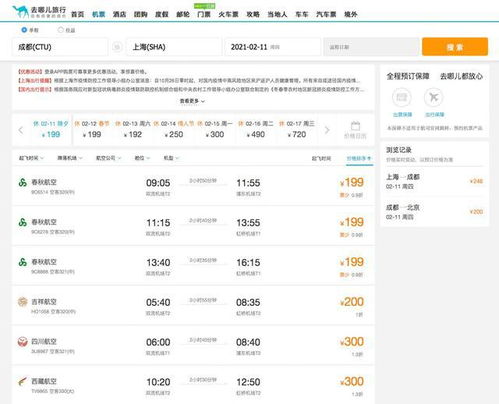The image size is (499, 404).
Task: Open 团购 group-buy tab
Action: pyautogui.click(x=141, y=14)
